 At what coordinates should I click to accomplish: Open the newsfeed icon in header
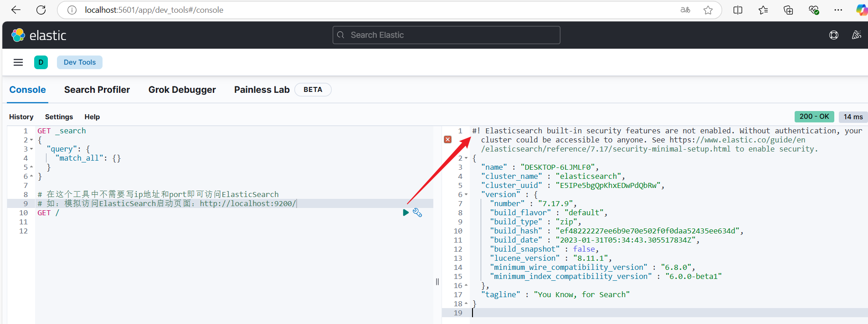[x=857, y=35]
